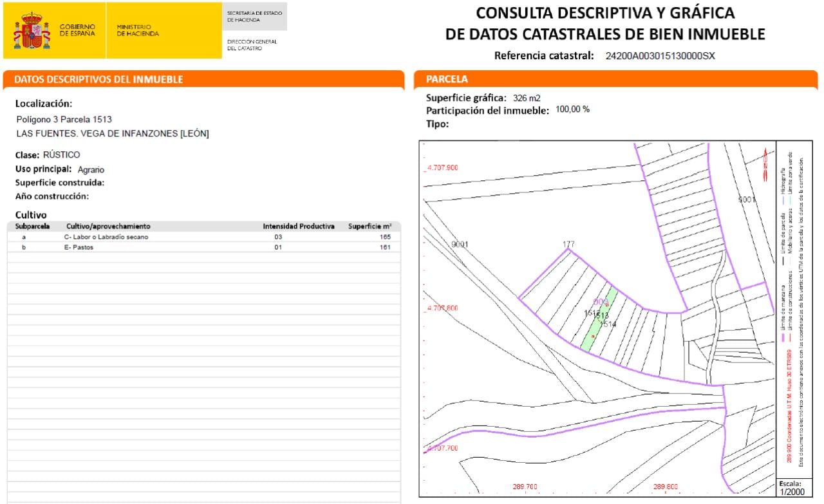
Task: Click the 'E- Pastos' table cell
Action: coord(79,248)
